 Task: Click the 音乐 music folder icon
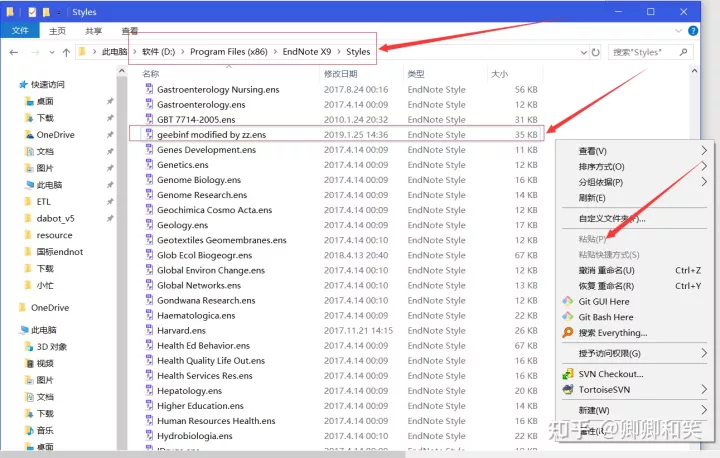click(x=29, y=430)
